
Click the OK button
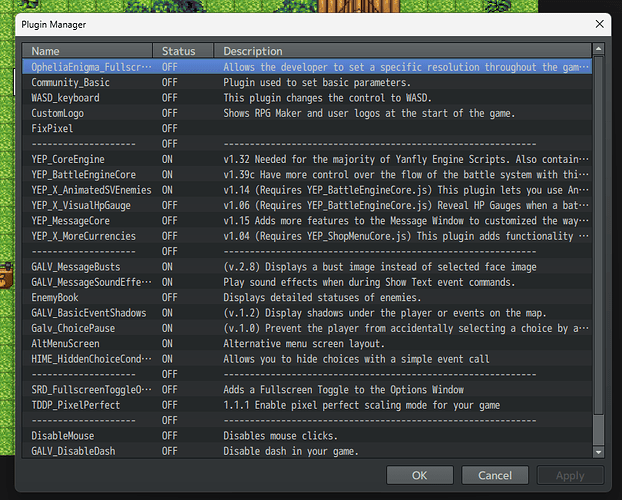pos(420,475)
